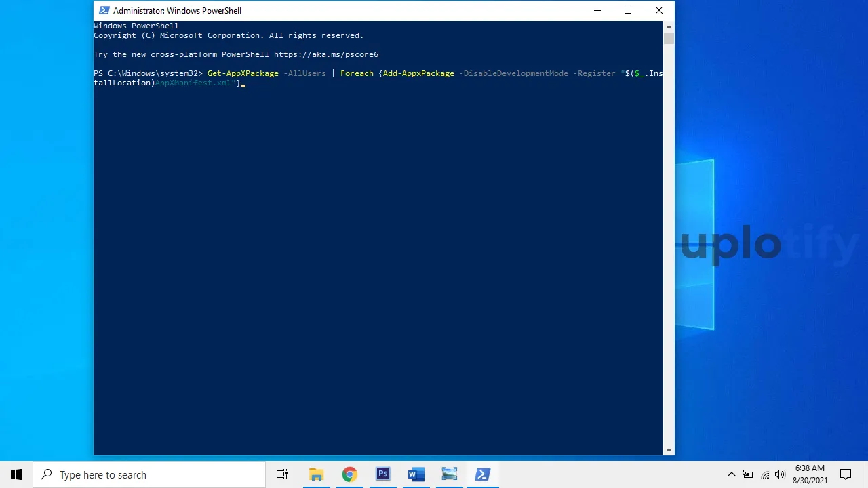Open the photo viewer taskbar icon
This screenshot has height=488, width=868.
click(x=449, y=474)
